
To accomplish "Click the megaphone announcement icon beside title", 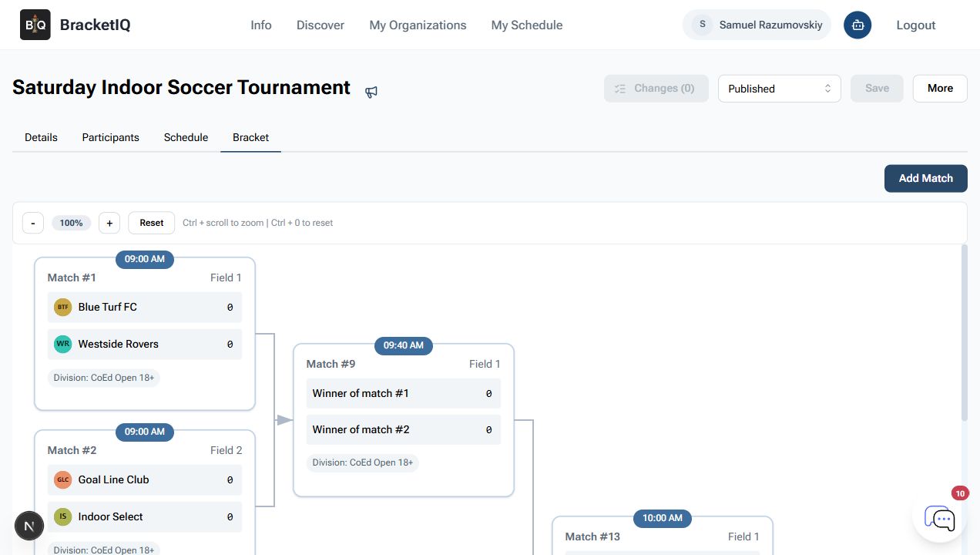I will coord(371,92).
